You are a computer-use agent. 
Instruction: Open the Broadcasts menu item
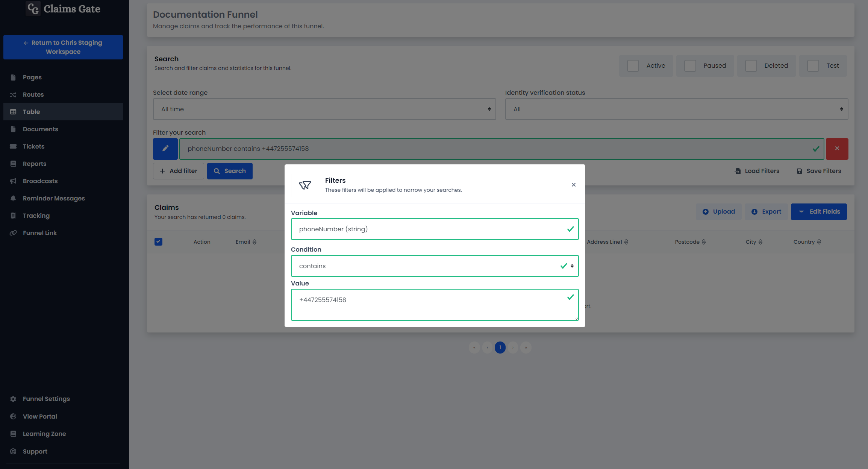[x=63, y=181]
